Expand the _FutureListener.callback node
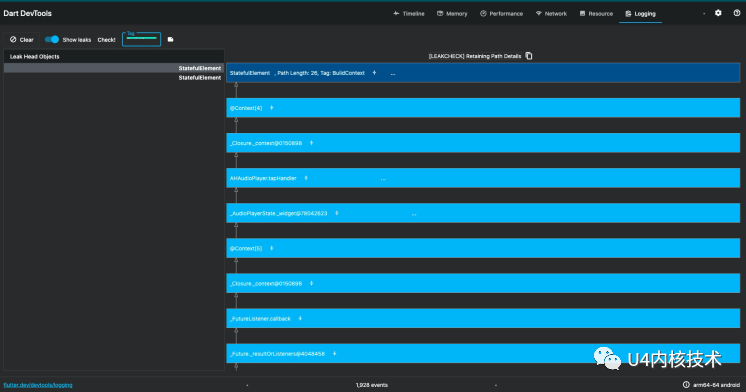 tap(300, 318)
